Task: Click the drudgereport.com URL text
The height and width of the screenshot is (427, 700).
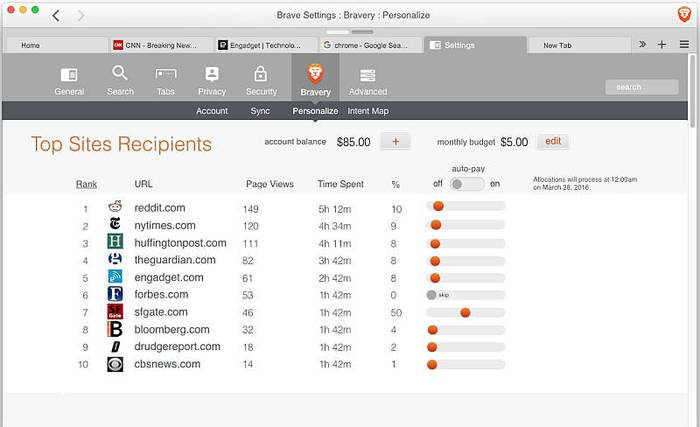Action: click(x=177, y=346)
